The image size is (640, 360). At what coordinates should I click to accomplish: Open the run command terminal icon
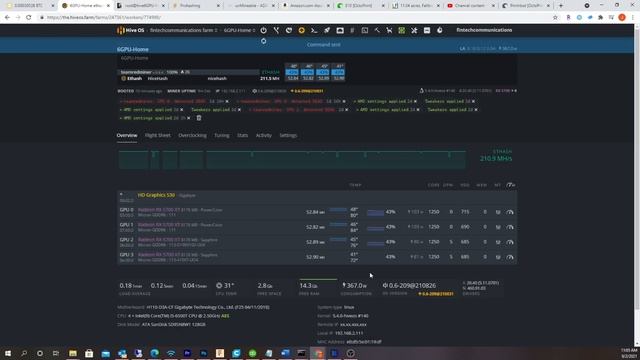point(314,30)
